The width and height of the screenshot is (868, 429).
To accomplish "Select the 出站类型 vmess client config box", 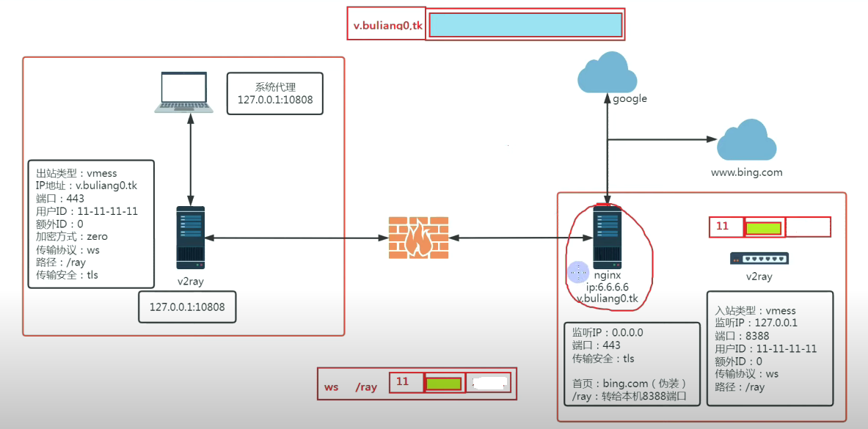I will pos(91,224).
